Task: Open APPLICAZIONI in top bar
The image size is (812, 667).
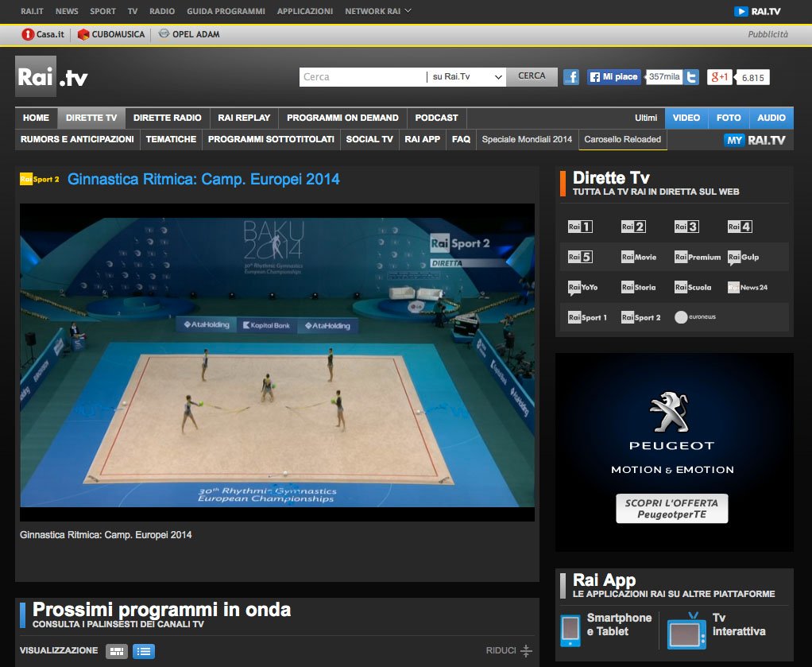Action: pyautogui.click(x=305, y=11)
